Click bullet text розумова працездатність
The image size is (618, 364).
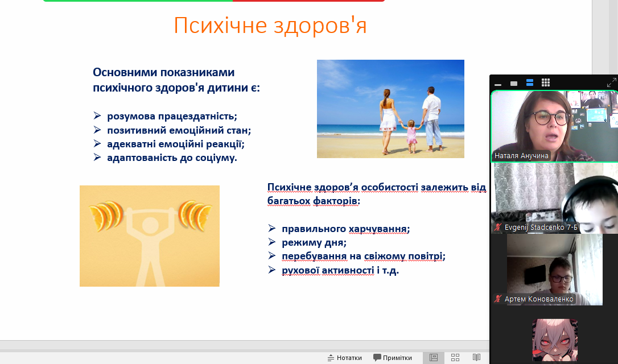pos(172,116)
